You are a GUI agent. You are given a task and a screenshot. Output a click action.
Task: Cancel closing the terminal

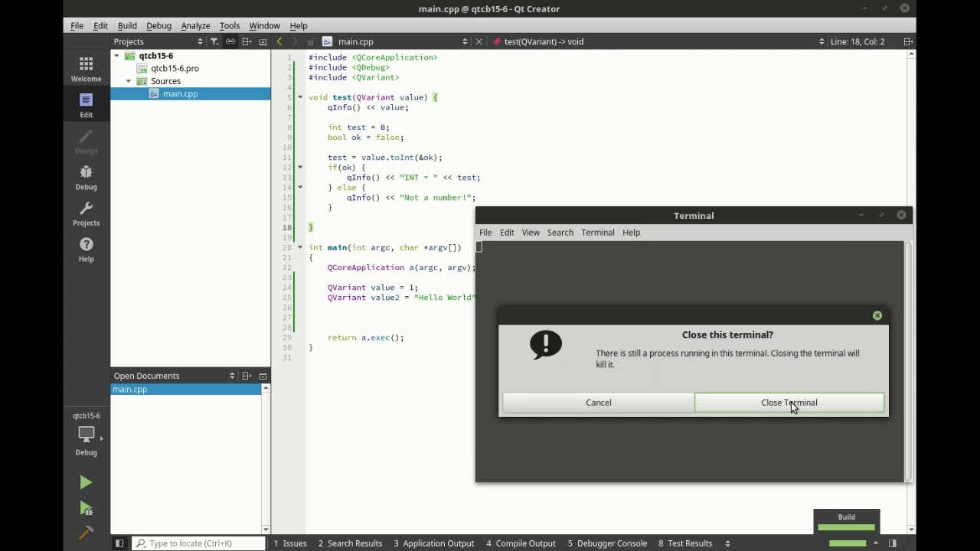599,403
